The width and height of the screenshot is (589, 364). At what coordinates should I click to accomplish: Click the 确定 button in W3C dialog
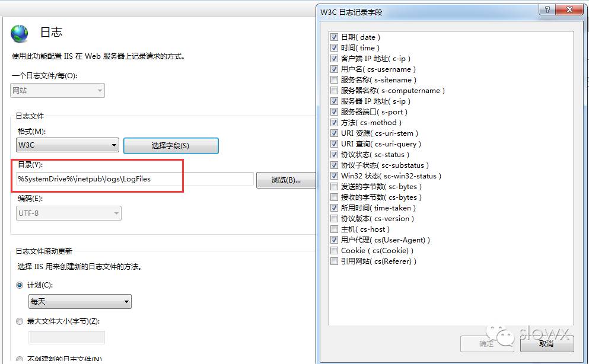(x=487, y=344)
